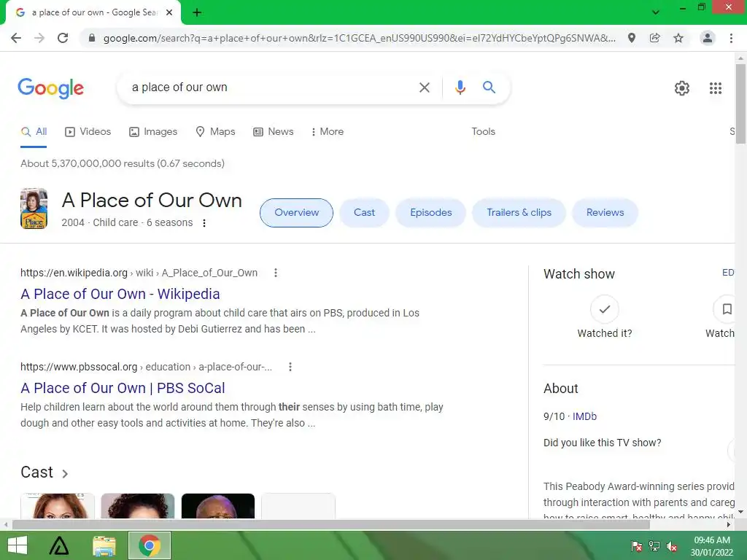Screen dimensions: 747x560
Task: Expand the Cast section arrow
Action: [65, 473]
